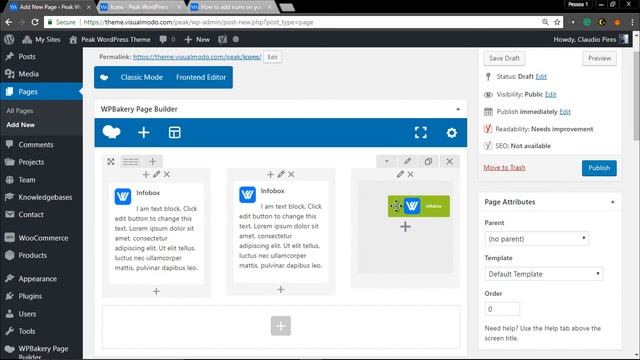Edit the permalink slug button
This screenshot has height=360, width=640.
pos(272,57)
